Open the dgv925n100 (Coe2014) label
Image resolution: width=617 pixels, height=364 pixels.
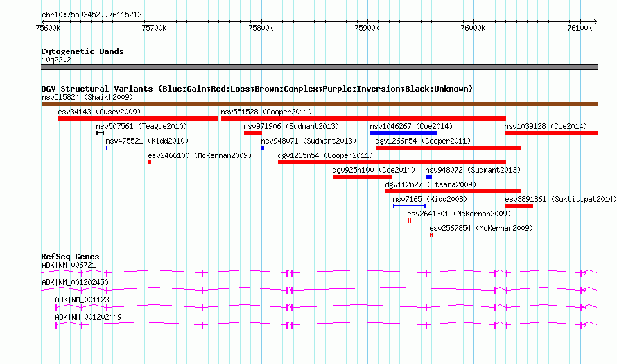click(374, 170)
